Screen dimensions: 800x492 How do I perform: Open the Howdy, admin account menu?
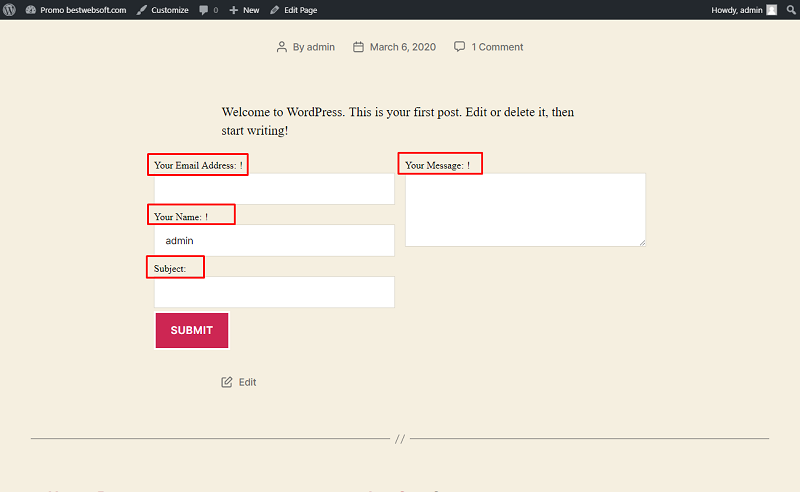point(744,10)
